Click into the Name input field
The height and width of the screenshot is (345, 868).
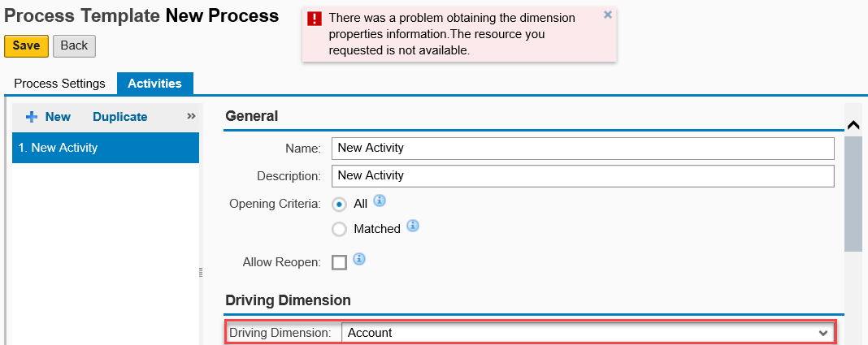coord(583,148)
